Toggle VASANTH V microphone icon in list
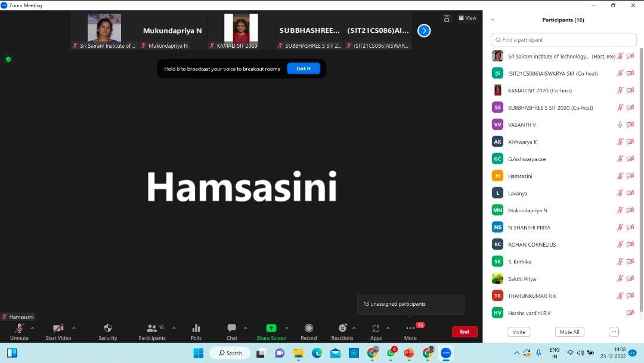Image resolution: width=644 pixels, height=363 pixels. (x=620, y=125)
